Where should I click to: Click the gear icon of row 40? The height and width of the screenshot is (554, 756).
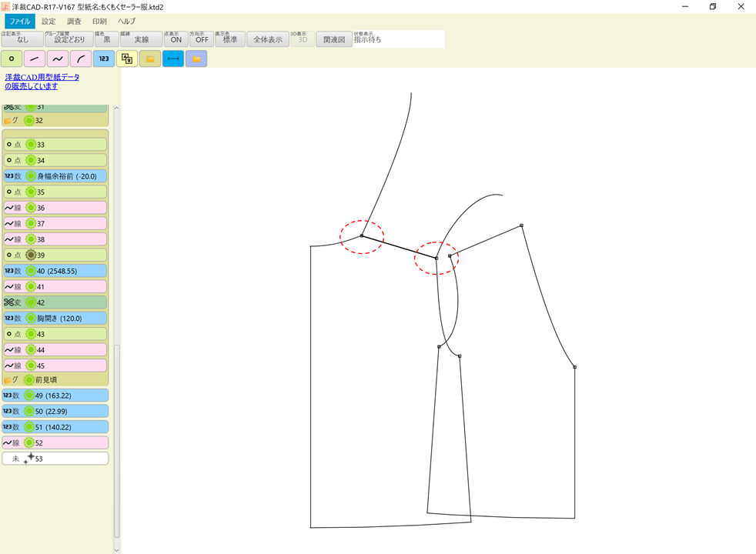(x=31, y=271)
